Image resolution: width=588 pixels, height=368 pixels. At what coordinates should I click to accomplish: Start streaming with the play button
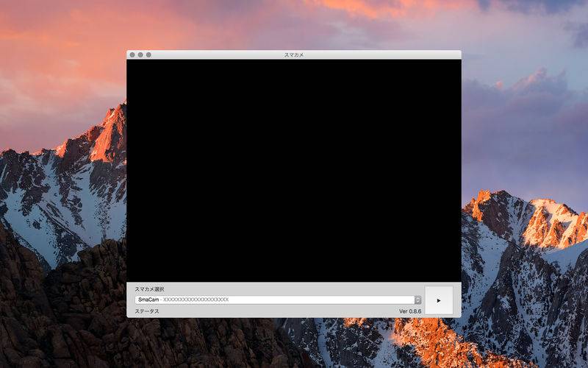pyautogui.click(x=439, y=300)
